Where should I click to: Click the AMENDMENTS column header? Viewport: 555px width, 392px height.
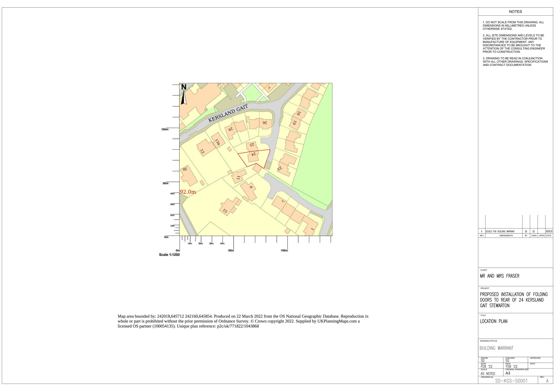coord(506,236)
